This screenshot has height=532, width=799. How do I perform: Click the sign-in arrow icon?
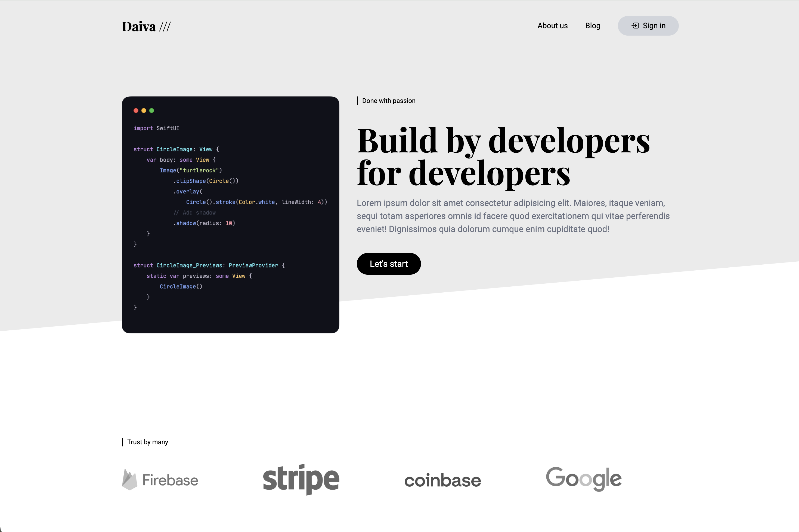tap(635, 26)
